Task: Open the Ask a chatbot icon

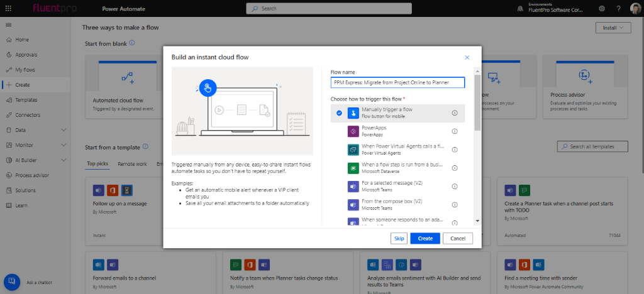Action: (12, 281)
